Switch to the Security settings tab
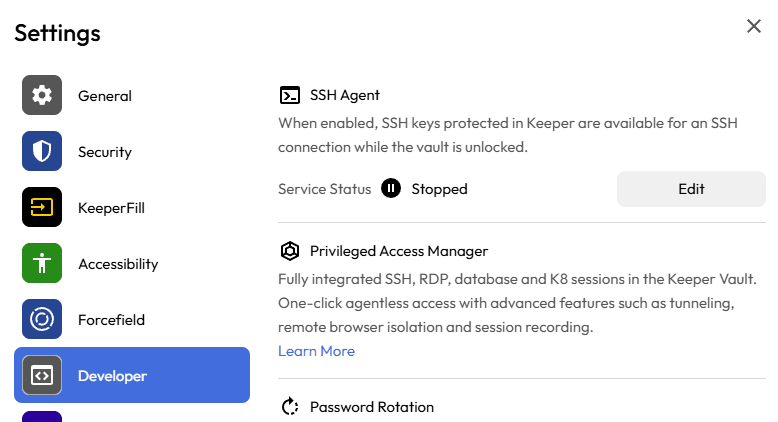This screenshot has width=778, height=422. click(105, 152)
